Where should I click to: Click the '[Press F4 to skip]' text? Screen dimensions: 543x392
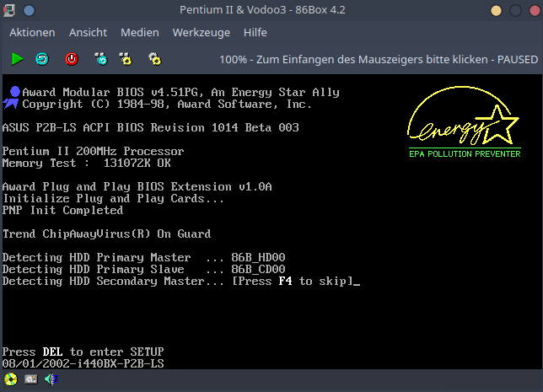[293, 281]
